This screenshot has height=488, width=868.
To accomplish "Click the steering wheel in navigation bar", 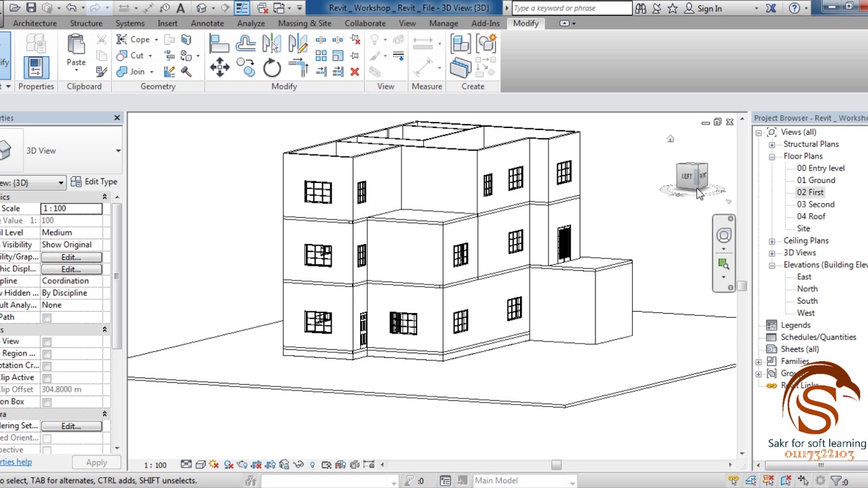I will click(x=724, y=236).
